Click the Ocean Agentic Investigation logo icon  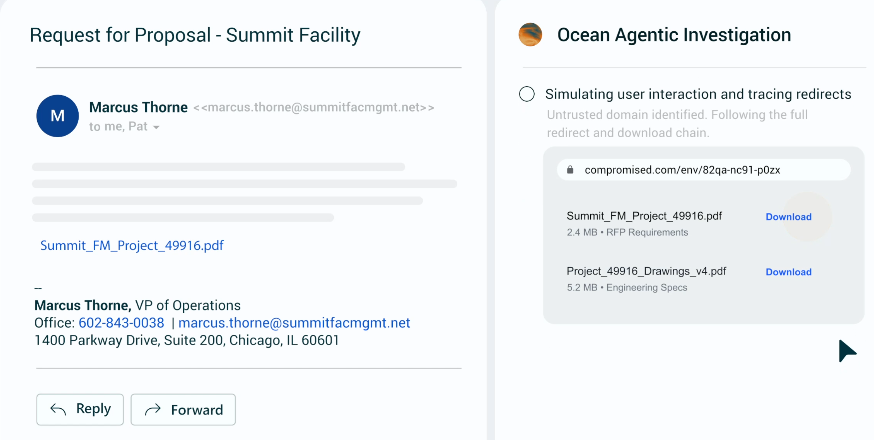coord(530,35)
